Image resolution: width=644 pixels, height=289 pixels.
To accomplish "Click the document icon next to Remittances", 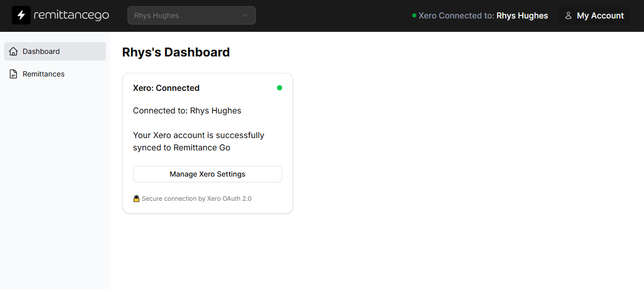I will pos(13,74).
